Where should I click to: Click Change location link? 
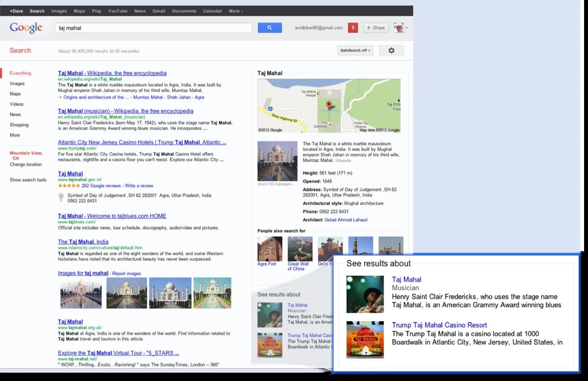pyautogui.click(x=26, y=164)
